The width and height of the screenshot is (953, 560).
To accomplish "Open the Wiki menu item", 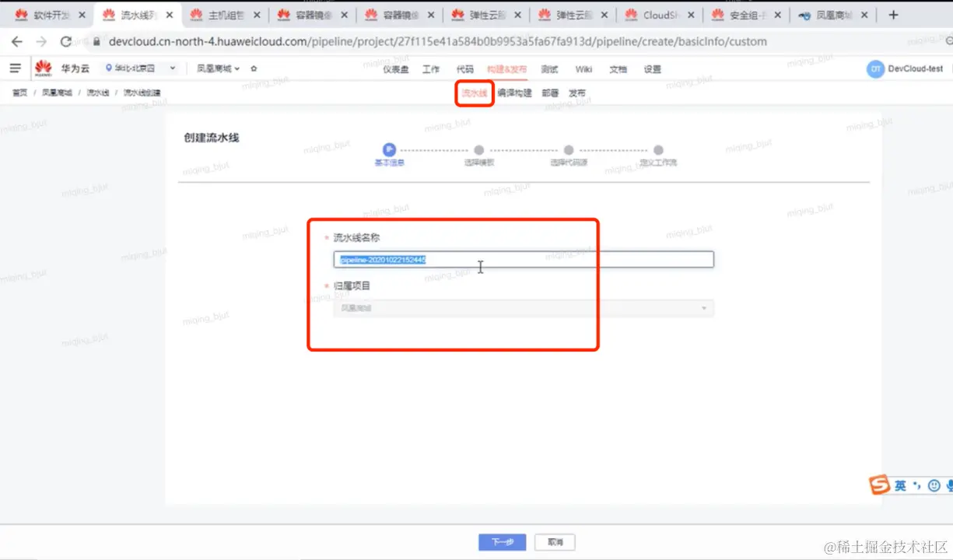I will (x=583, y=69).
